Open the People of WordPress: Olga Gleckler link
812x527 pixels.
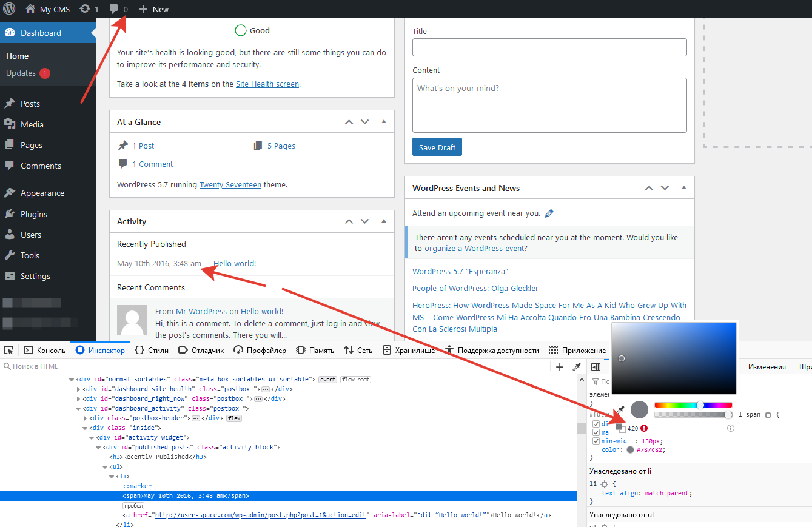click(x=475, y=289)
